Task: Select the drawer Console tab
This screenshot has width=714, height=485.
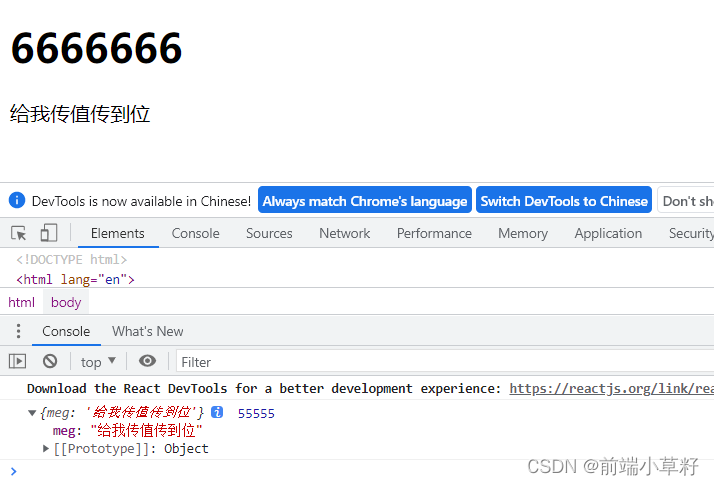Action: (x=66, y=331)
